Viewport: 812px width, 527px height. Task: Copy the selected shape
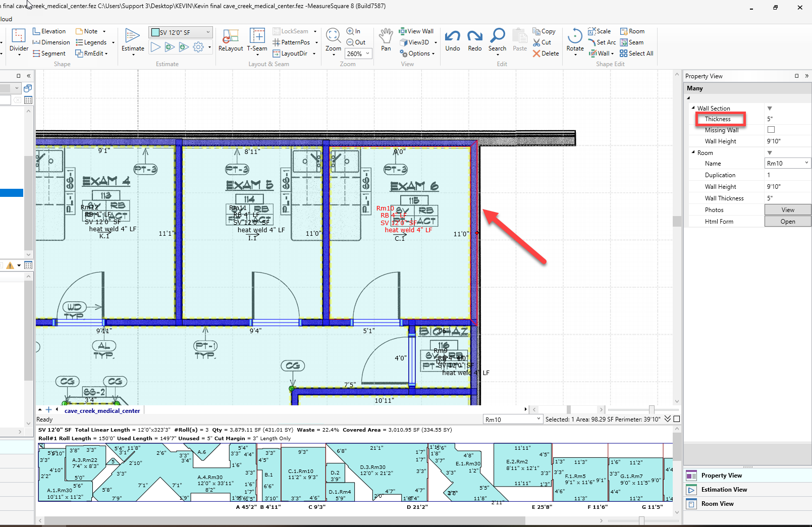544,31
